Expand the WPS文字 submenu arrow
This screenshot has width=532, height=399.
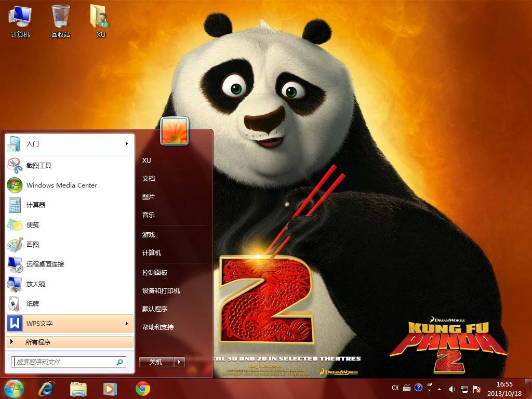(x=126, y=324)
